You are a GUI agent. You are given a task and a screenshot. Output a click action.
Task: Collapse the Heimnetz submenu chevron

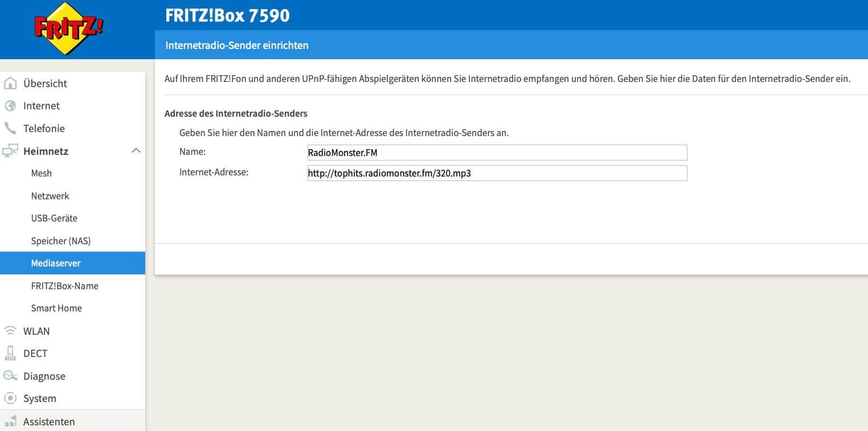click(136, 150)
